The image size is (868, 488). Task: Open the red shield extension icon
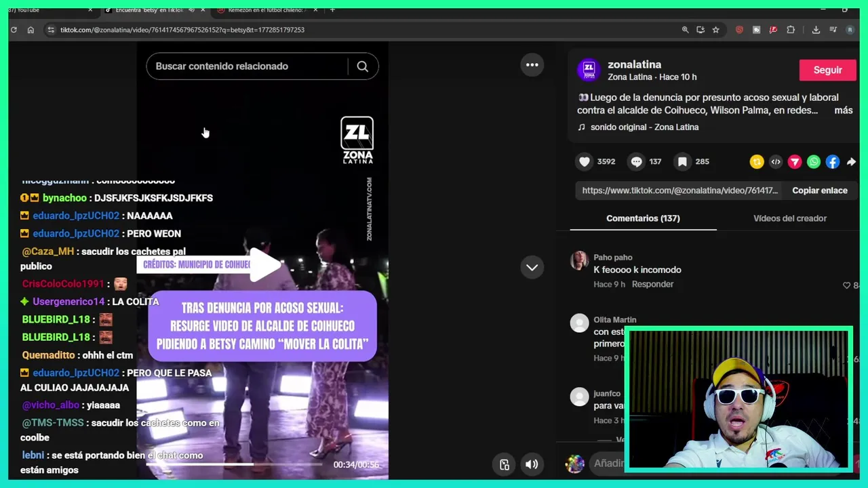(739, 30)
